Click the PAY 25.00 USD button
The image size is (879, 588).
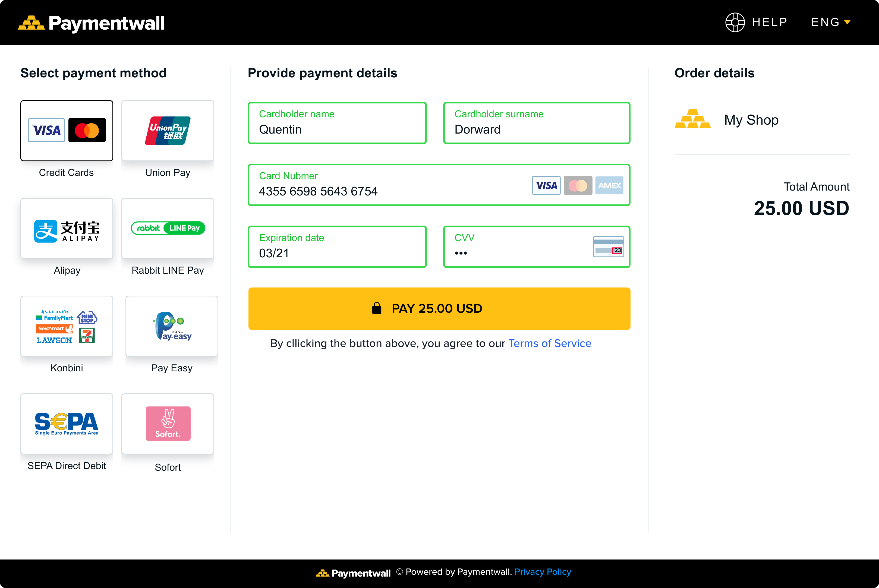pos(439,309)
